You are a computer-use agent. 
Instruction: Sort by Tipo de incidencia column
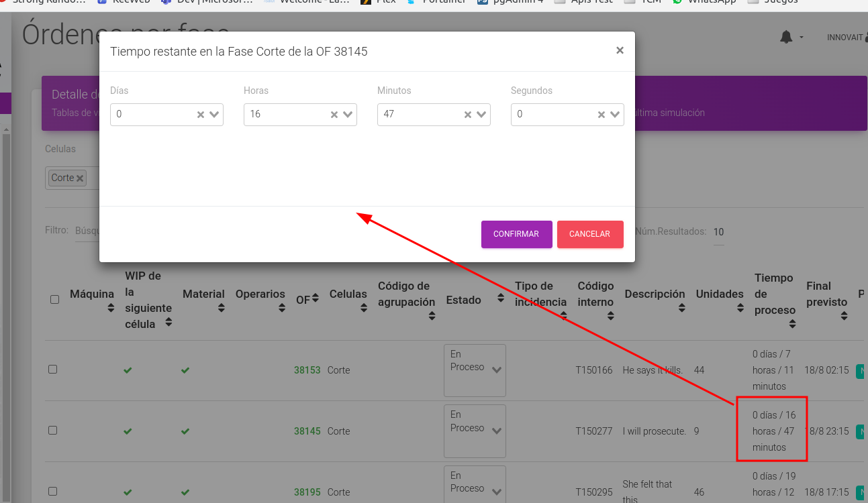[563, 316]
